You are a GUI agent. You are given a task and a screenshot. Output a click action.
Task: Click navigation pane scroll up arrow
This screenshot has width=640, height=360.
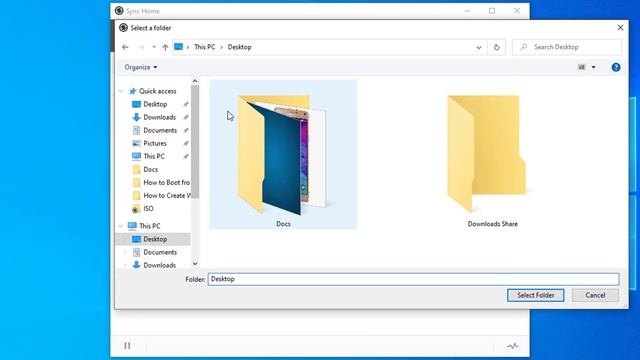pos(195,81)
